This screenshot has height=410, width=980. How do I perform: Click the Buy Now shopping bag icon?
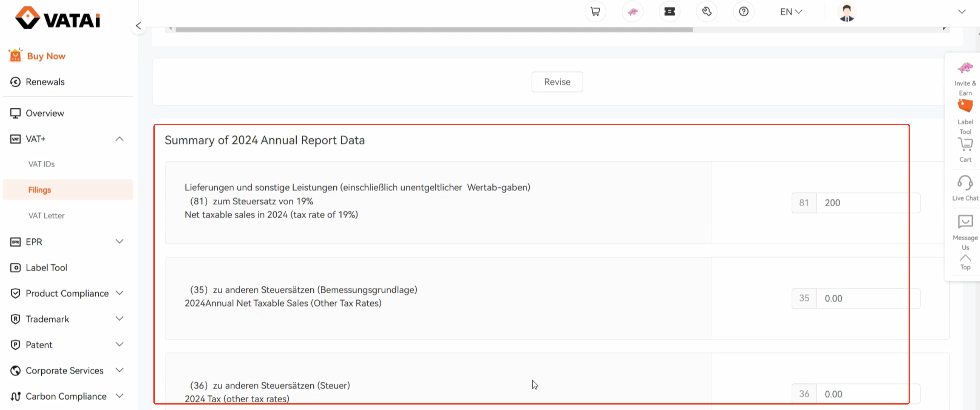[x=15, y=55]
